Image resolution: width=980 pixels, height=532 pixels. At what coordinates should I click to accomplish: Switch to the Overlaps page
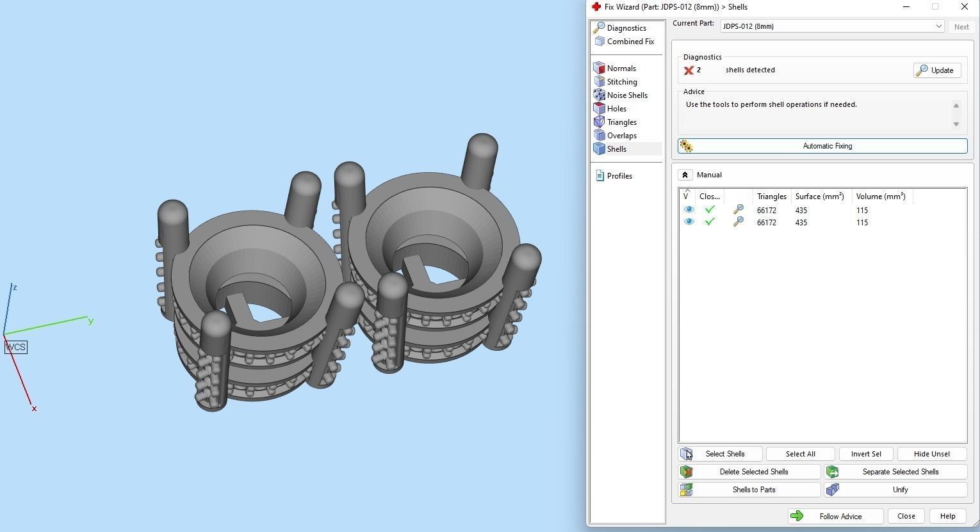(x=616, y=136)
